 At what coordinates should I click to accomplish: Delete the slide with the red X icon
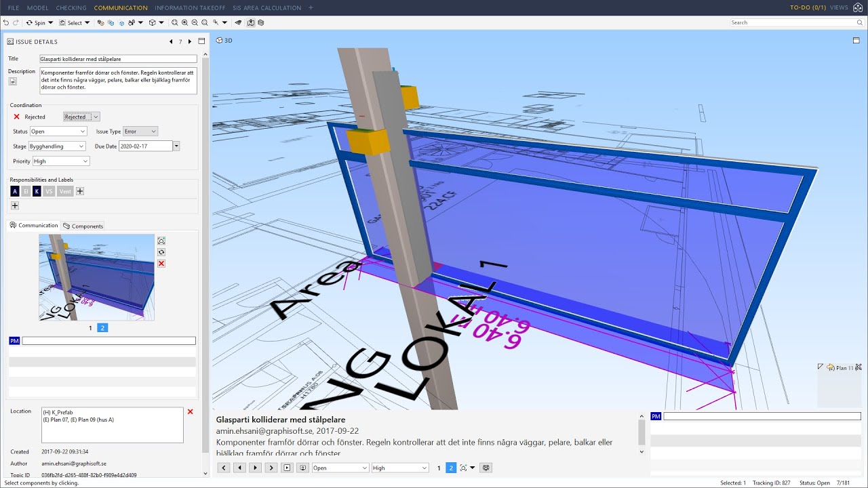pyautogui.click(x=161, y=264)
